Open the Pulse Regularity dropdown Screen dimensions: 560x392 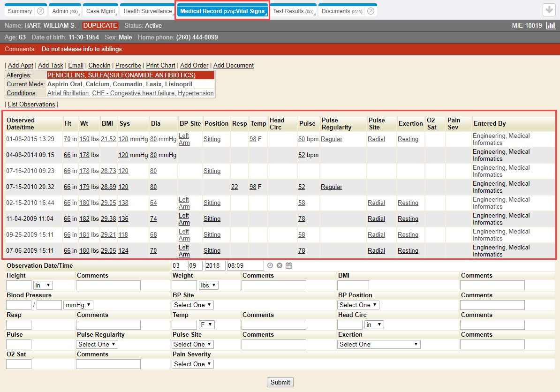(97, 345)
